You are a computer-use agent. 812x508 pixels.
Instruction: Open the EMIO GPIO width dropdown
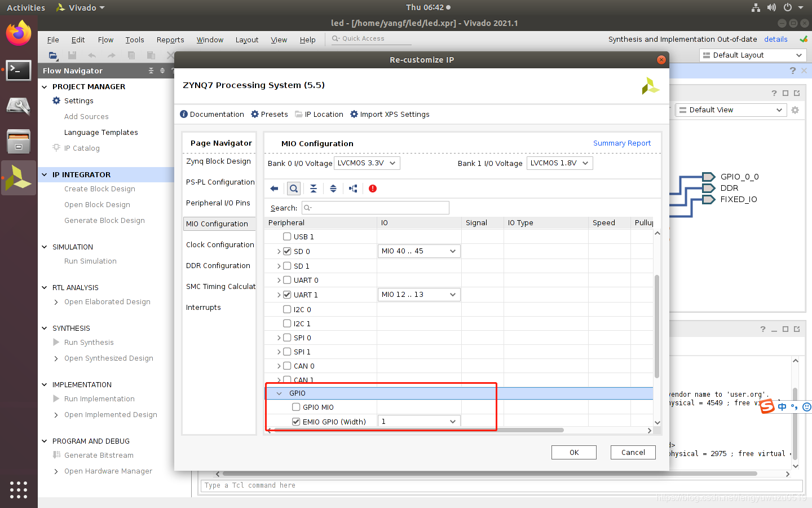pos(418,421)
